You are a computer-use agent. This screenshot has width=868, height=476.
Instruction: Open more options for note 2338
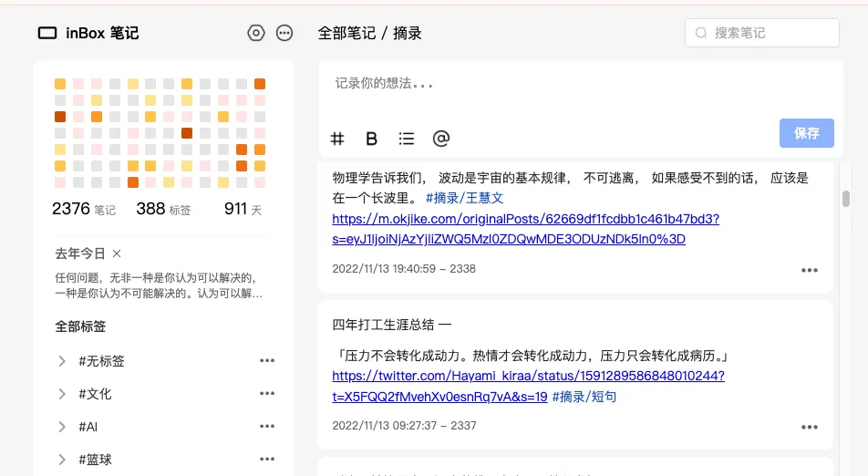(809, 270)
